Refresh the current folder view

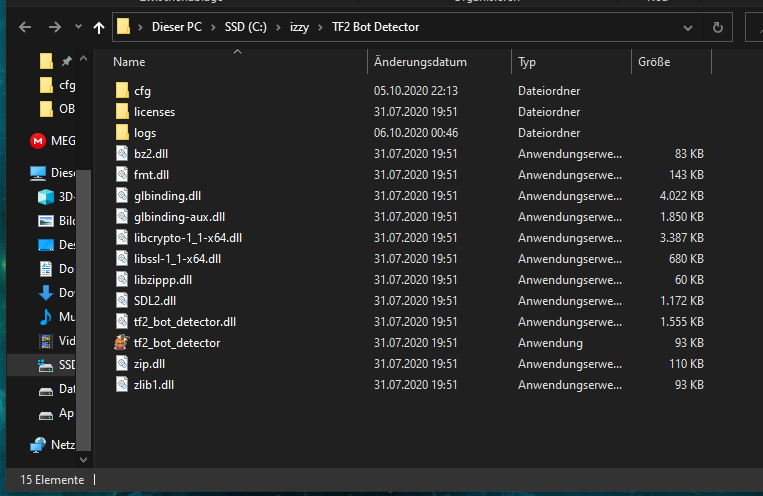pyautogui.click(x=718, y=27)
